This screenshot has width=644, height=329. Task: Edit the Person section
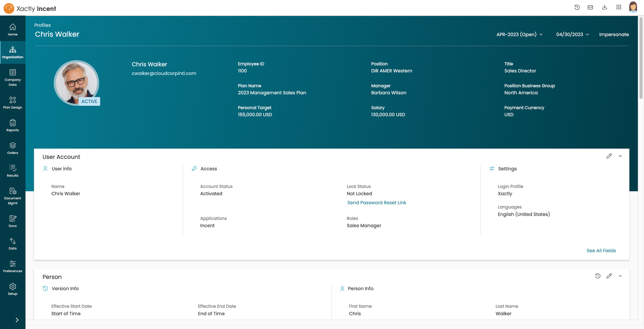coord(609,276)
